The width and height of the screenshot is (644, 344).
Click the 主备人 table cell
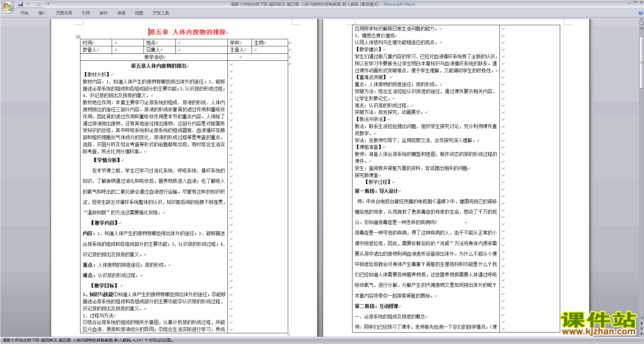coord(239,50)
